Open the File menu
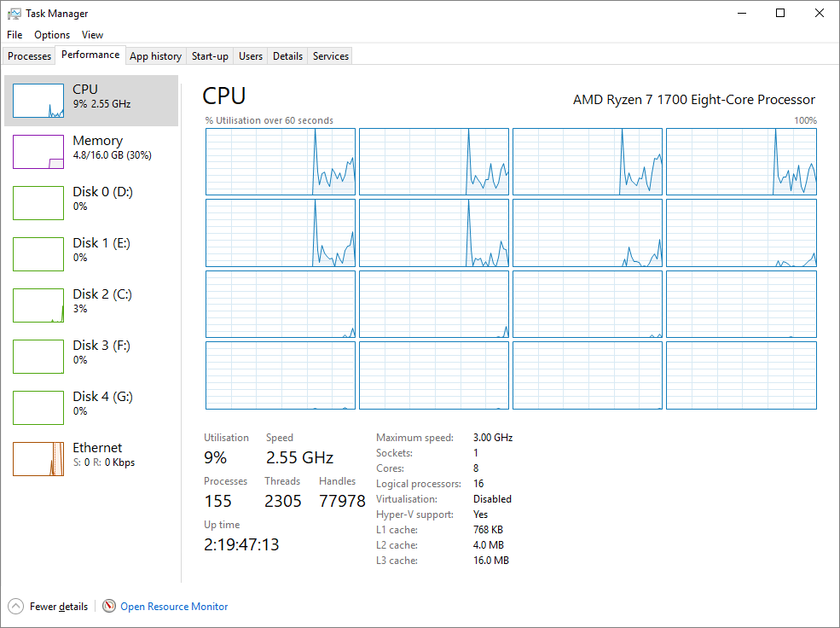Screen dimensions: 840x628 point(14,35)
